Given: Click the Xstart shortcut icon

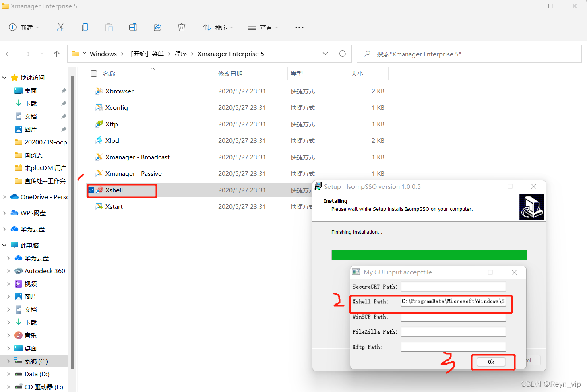Looking at the screenshot, I should pyautogui.click(x=99, y=206).
